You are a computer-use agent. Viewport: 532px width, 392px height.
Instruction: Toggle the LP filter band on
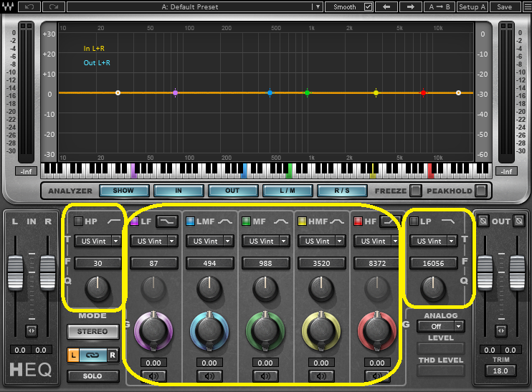(x=414, y=221)
